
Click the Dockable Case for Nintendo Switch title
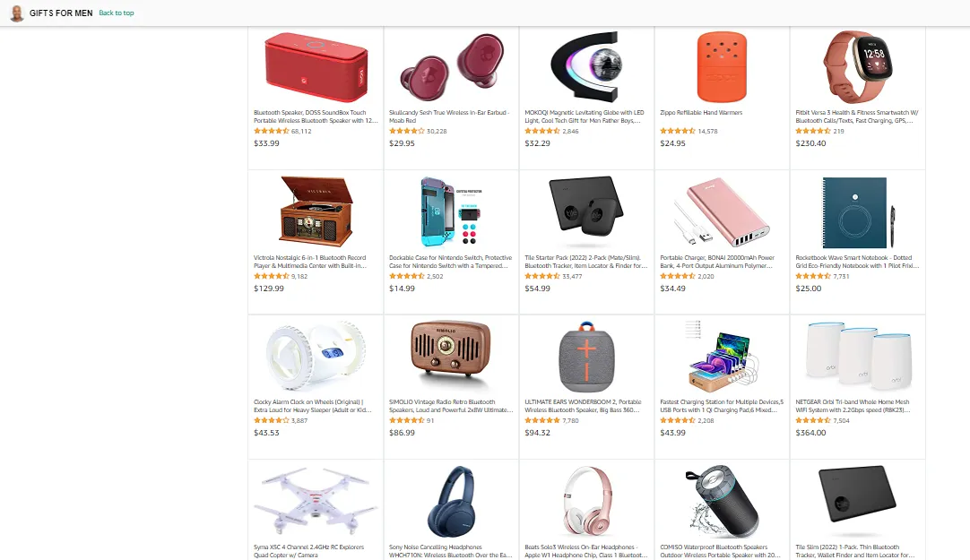(x=450, y=262)
